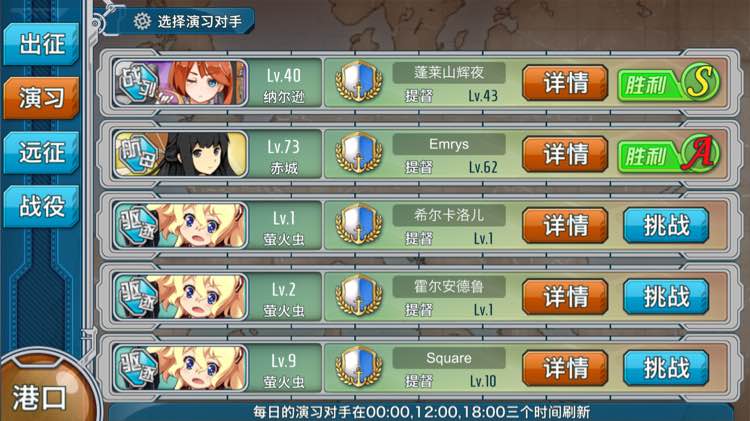Click the Lv.40 纳尔逊 ship portrait
This screenshot has width=750, height=421.
(x=180, y=83)
